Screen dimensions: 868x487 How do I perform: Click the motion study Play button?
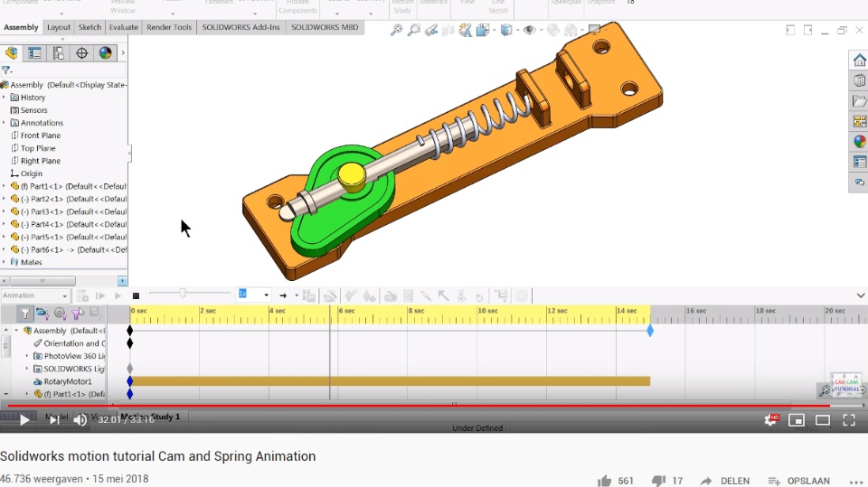[x=118, y=296]
